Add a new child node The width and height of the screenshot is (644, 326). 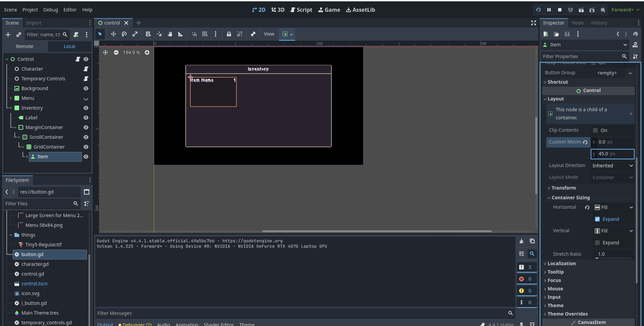(8, 35)
